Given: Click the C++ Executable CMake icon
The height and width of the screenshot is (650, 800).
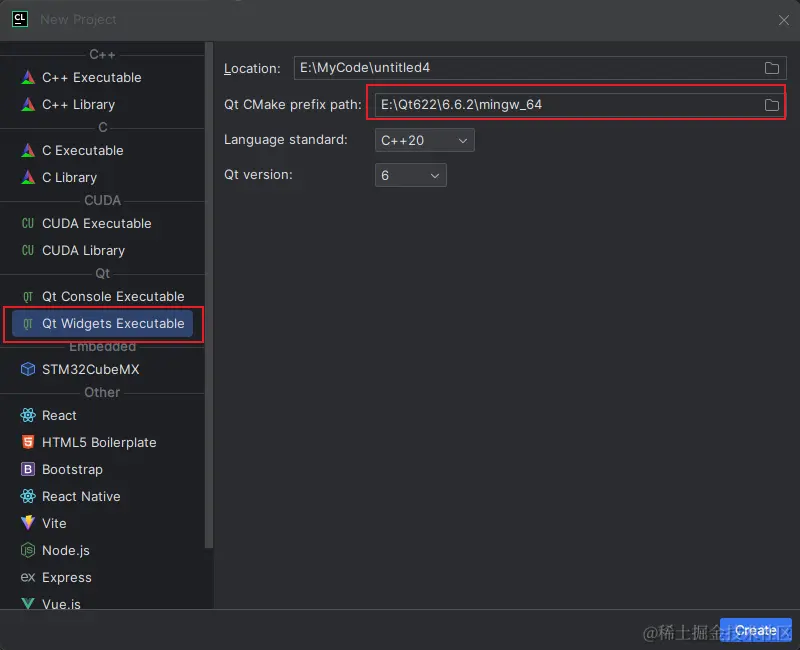Looking at the screenshot, I should 28,78.
